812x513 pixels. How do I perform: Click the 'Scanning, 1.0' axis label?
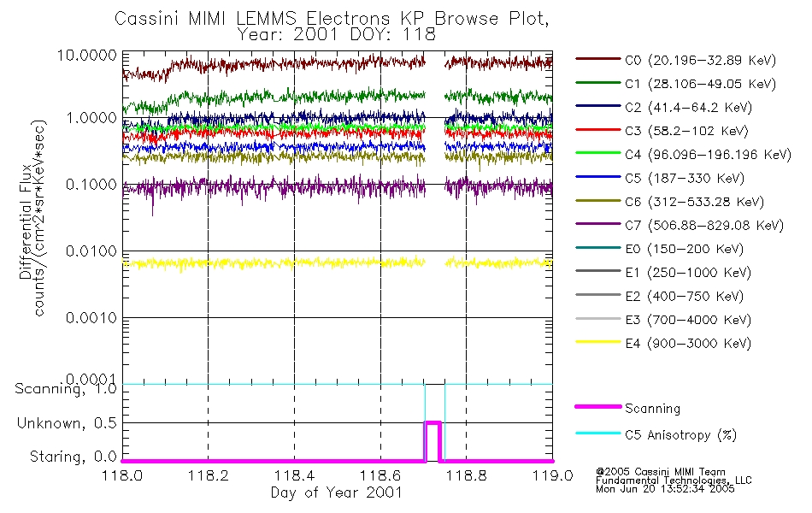click(x=66, y=389)
